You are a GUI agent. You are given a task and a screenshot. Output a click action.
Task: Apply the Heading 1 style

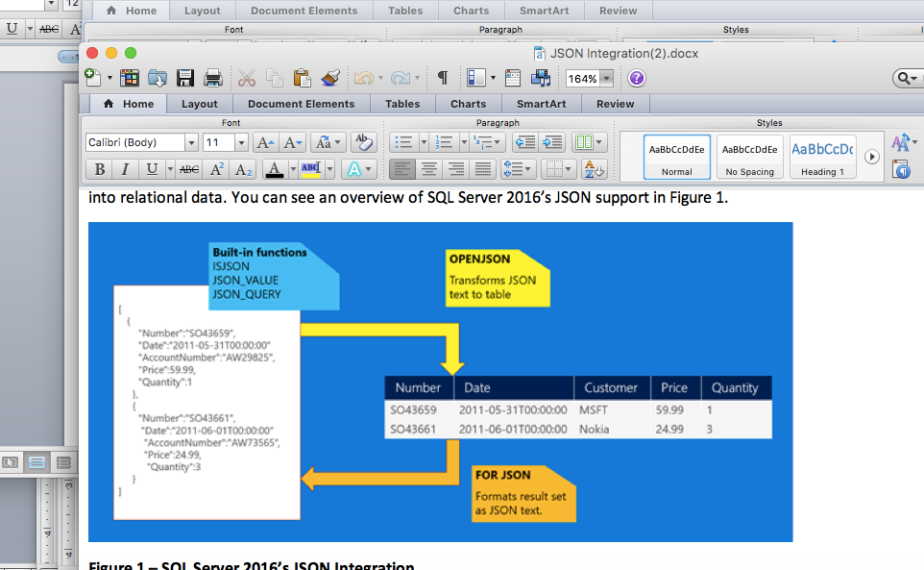pos(822,158)
